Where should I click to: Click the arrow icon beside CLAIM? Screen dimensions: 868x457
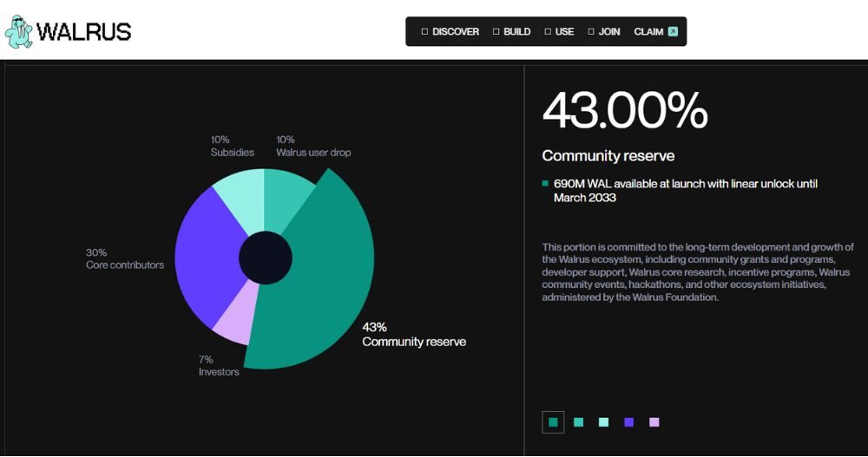(673, 31)
